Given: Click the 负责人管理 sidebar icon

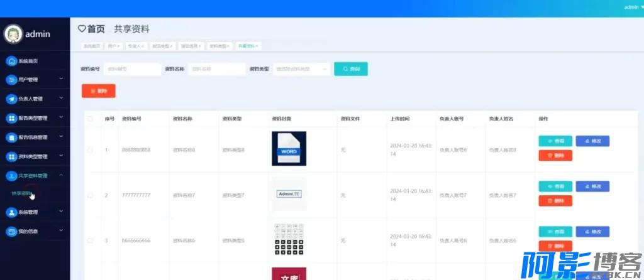Looking at the screenshot, I should (11, 99).
